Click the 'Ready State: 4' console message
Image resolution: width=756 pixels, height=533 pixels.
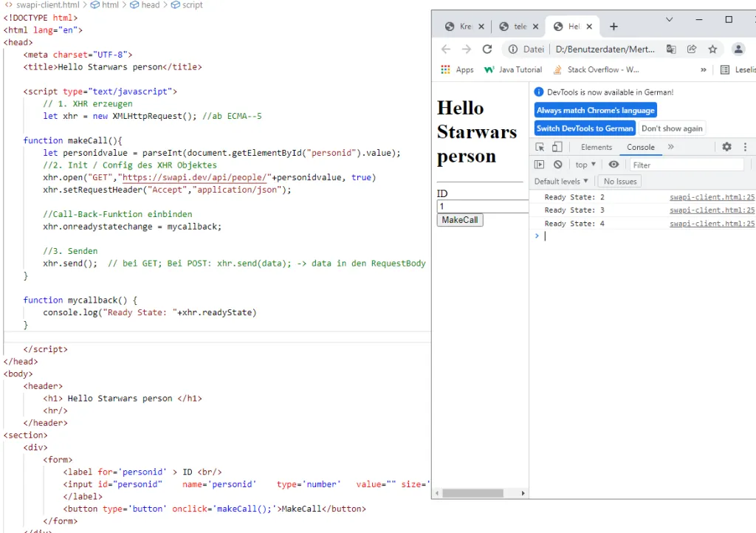[574, 224]
